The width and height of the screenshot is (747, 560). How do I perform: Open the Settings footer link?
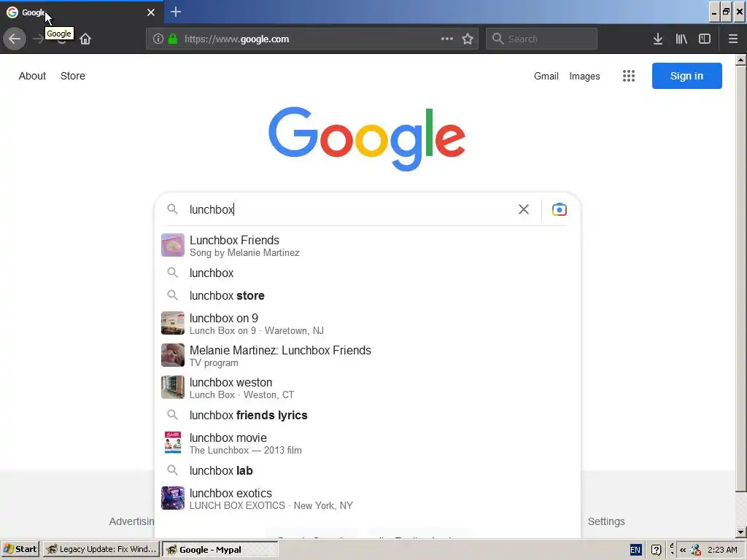point(606,521)
